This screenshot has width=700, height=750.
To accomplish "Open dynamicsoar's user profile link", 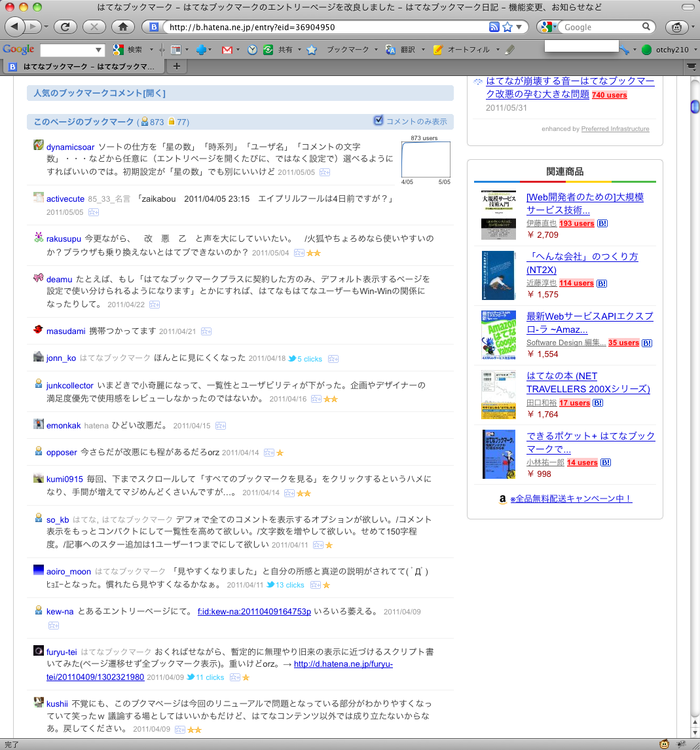I will 70,147.
